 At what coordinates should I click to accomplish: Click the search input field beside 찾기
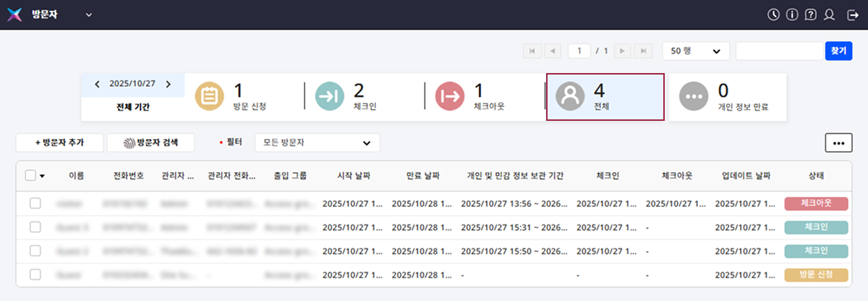point(780,51)
